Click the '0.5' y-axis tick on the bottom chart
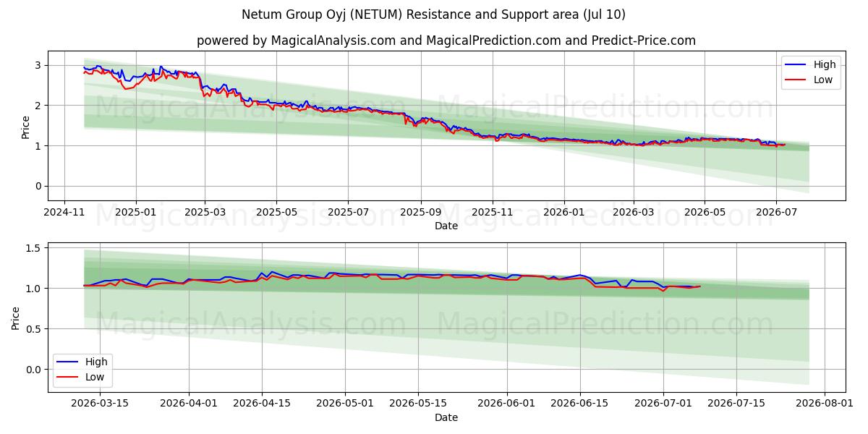 coord(35,329)
